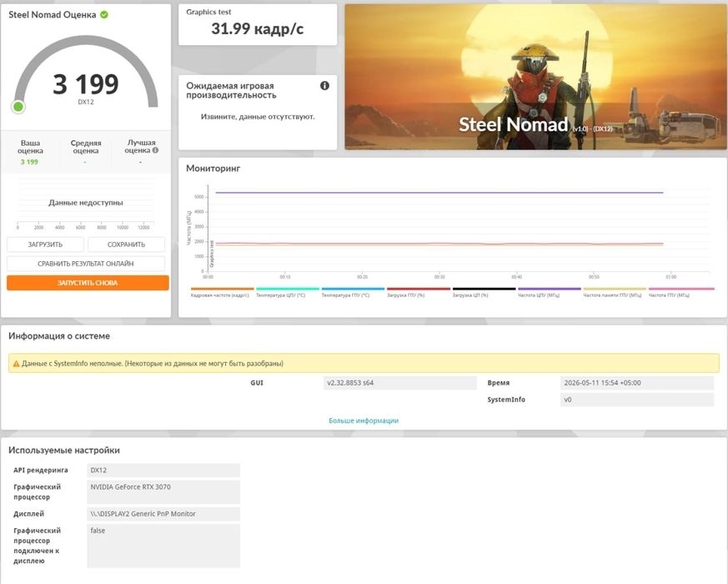The width and height of the screenshot is (728, 584).
Task: Click the warning triangle in the SystemInfo banner
Action: [x=16, y=364]
